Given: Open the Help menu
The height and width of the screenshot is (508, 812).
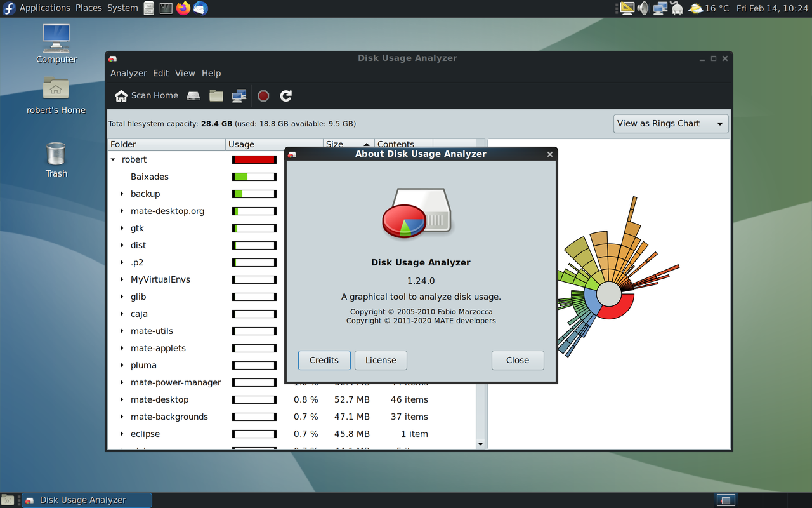Looking at the screenshot, I should pyautogui.click(x=211, y=73).
